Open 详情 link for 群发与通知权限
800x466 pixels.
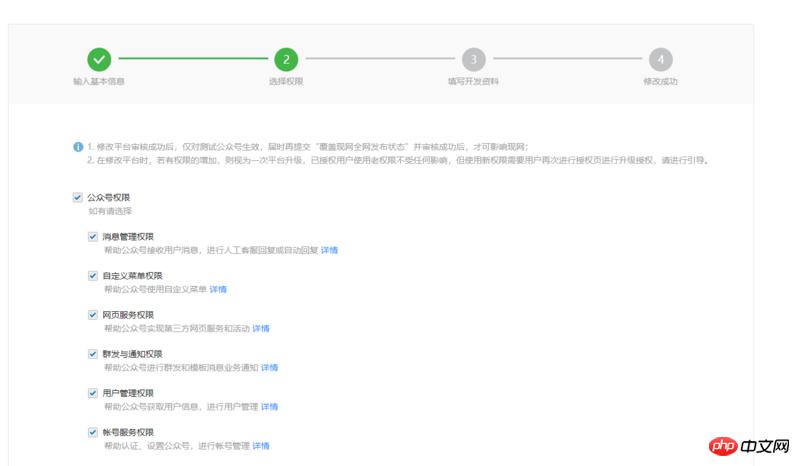point(269,368)
